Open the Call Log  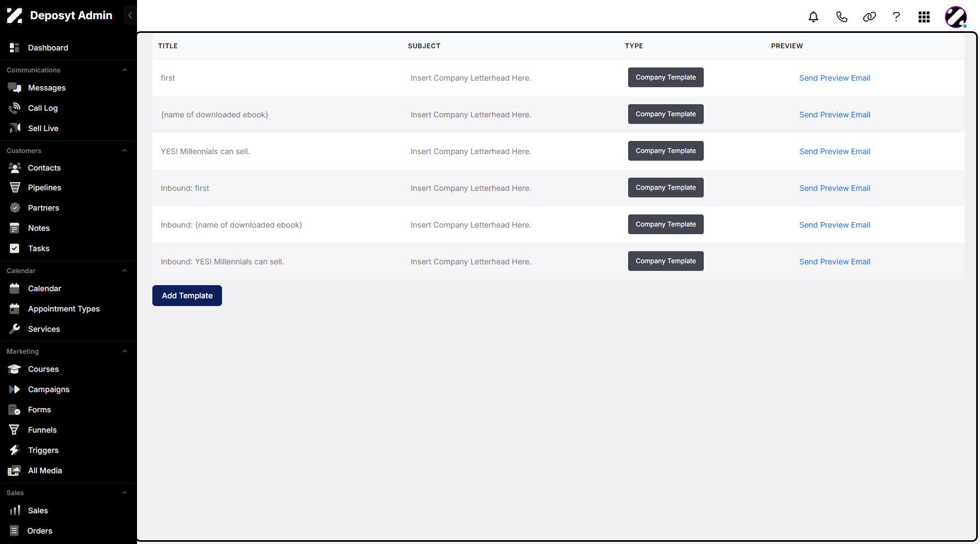43,108
